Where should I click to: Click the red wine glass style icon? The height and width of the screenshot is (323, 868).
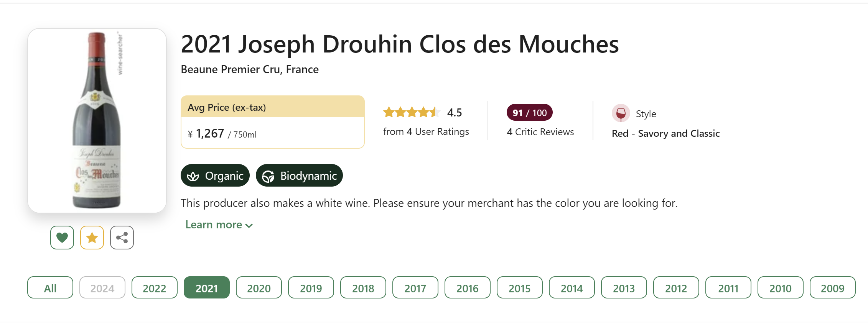(621, 113)
